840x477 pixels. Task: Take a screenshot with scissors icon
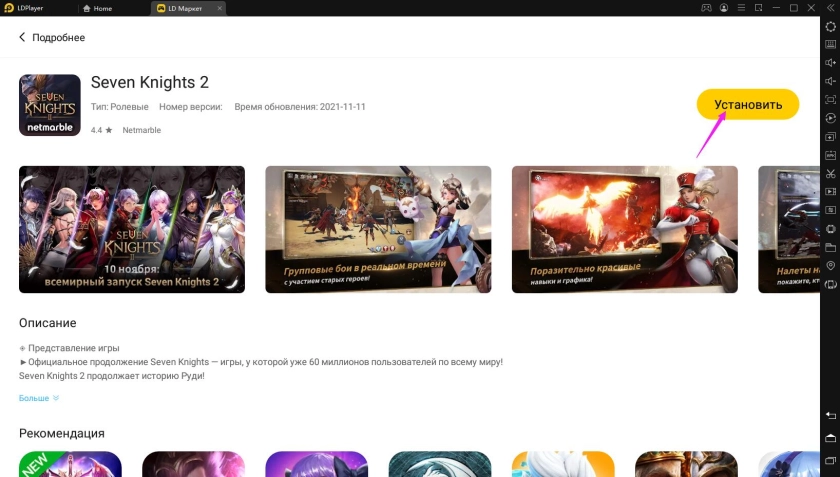click(830, 173)
